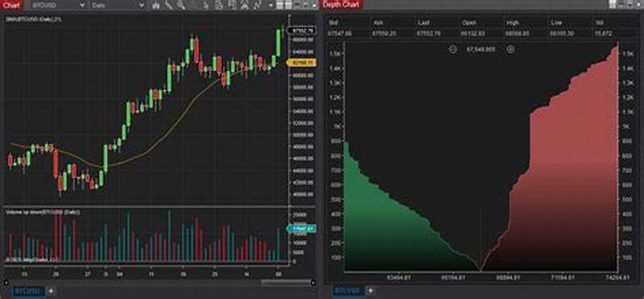Open the BTCUSD symbol dropdown in Chart toolbar

pyautogui.click(x=58, y=5)
